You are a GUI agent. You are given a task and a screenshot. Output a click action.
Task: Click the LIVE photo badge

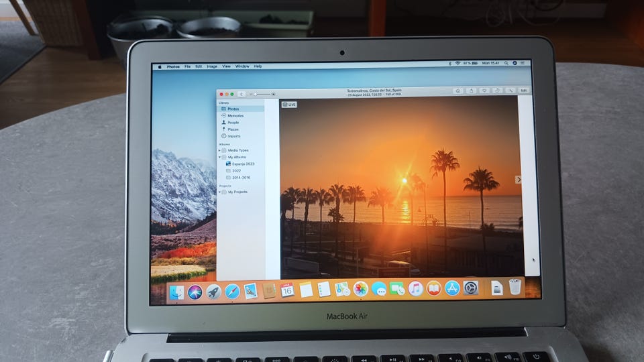tap(289, 105)
